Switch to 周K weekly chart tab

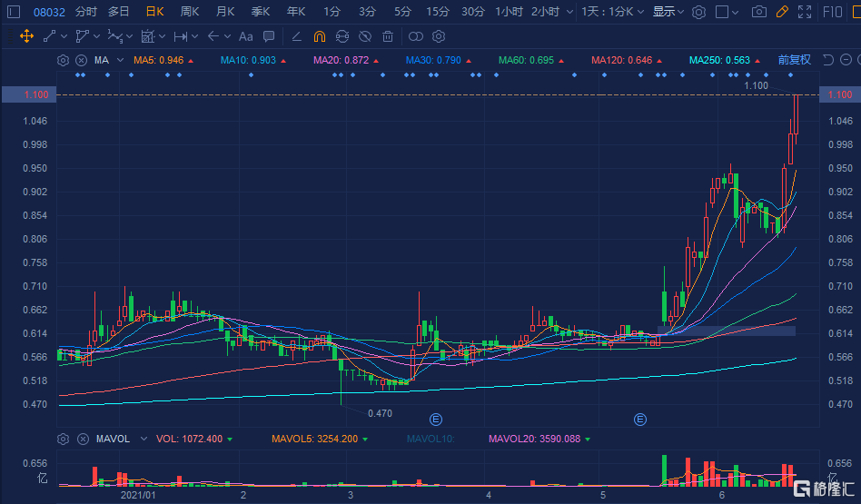point(190,12)
